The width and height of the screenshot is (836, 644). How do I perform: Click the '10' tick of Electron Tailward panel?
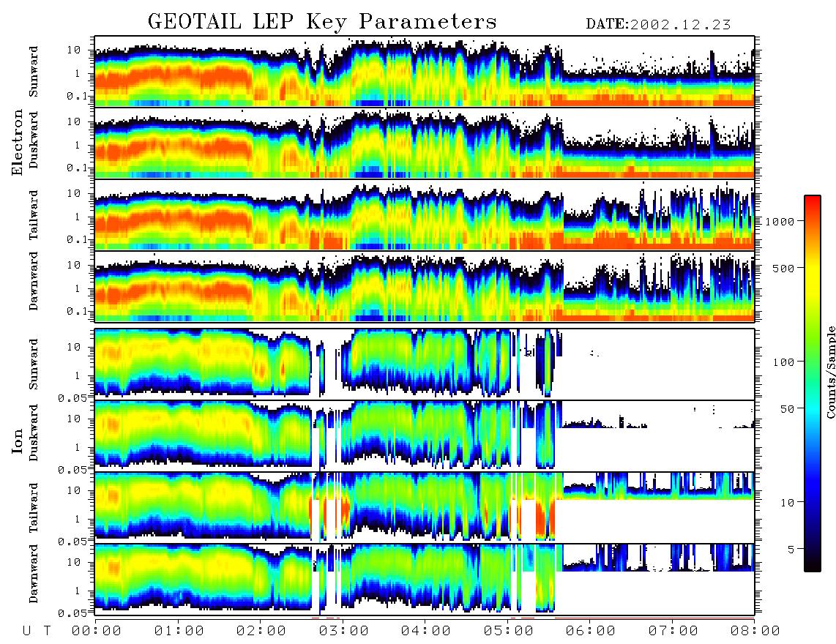(x=74, y=193)
